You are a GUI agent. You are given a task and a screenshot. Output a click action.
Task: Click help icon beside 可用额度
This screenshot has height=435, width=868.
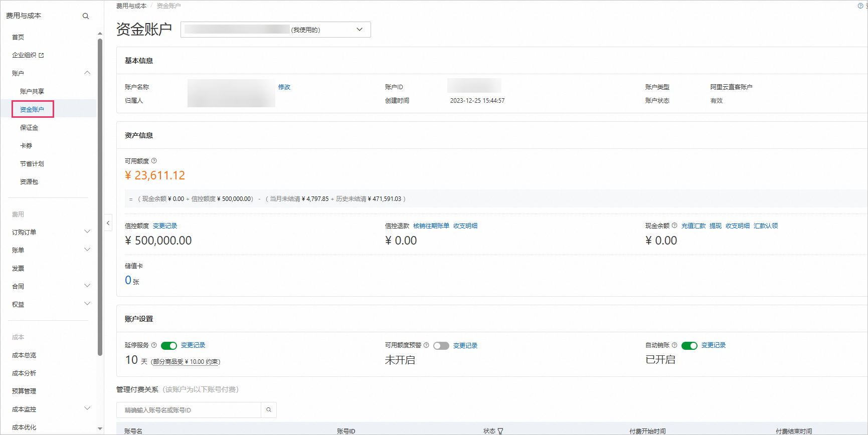[x=154, y=161]
